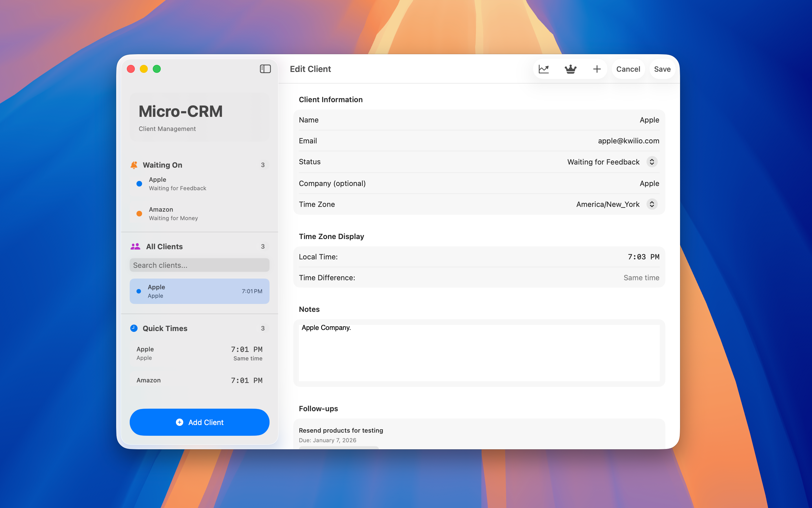Minimize the window with the yellow button
The height and width of the screenshot is (508, 812).
point(144,69)
